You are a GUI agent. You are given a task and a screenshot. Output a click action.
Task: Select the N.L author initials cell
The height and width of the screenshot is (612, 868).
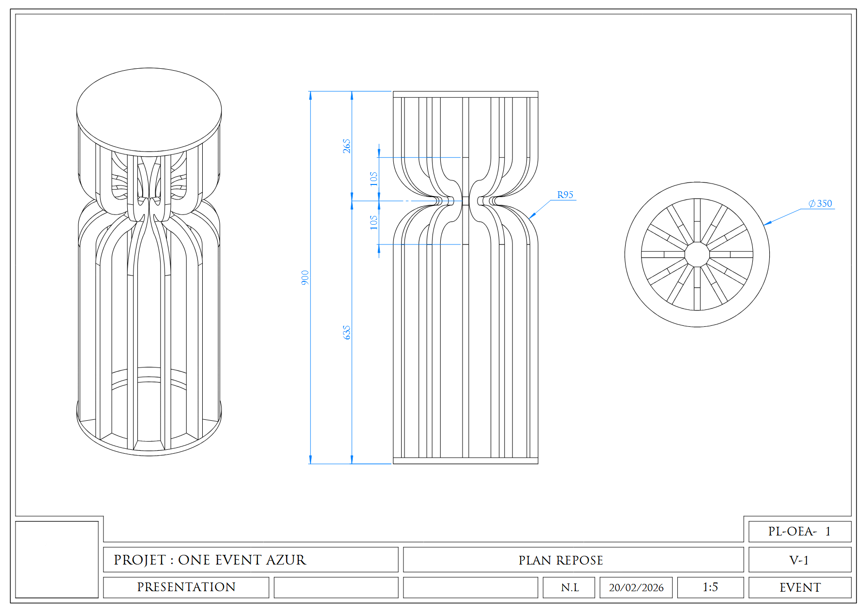(569, 587)
